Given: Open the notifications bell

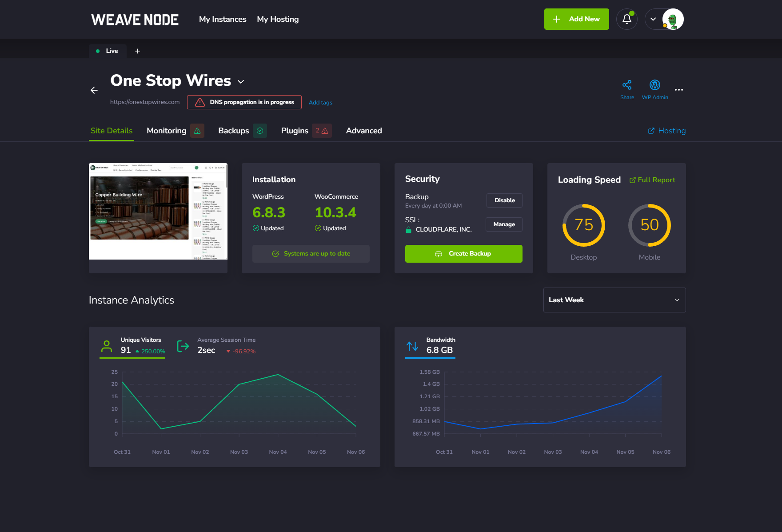Looking at the screenshot, I should click(626, 19).
